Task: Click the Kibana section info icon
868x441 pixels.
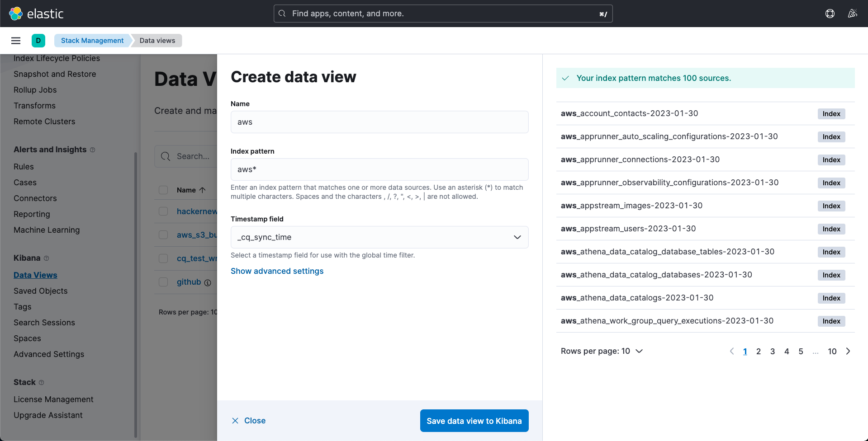Action: (x=46, y=258)
